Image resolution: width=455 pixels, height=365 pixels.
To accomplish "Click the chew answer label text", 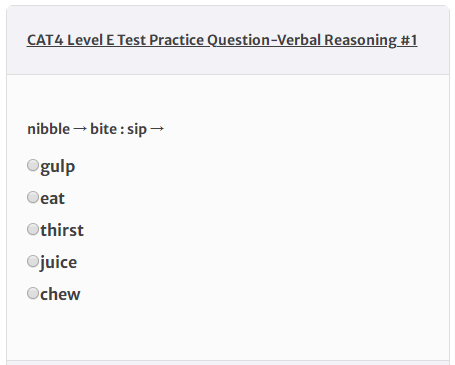I will pyautogui.click(x=60, y=294).
